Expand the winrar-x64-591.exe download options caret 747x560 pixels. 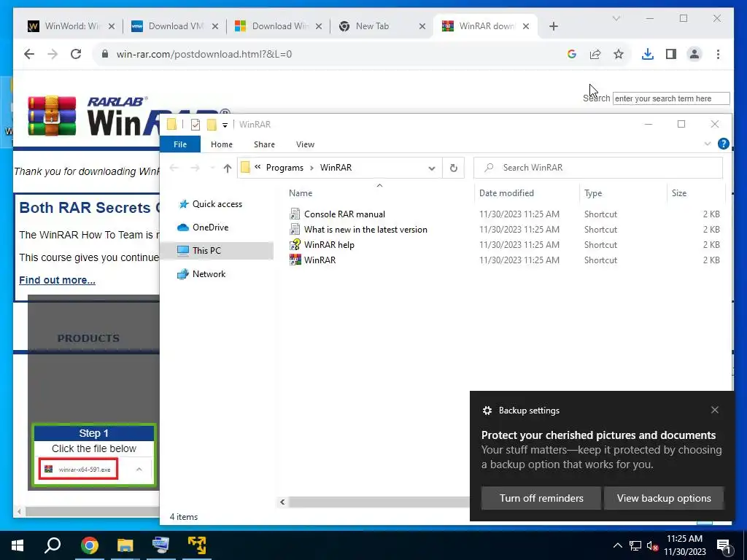pos(139,470)
